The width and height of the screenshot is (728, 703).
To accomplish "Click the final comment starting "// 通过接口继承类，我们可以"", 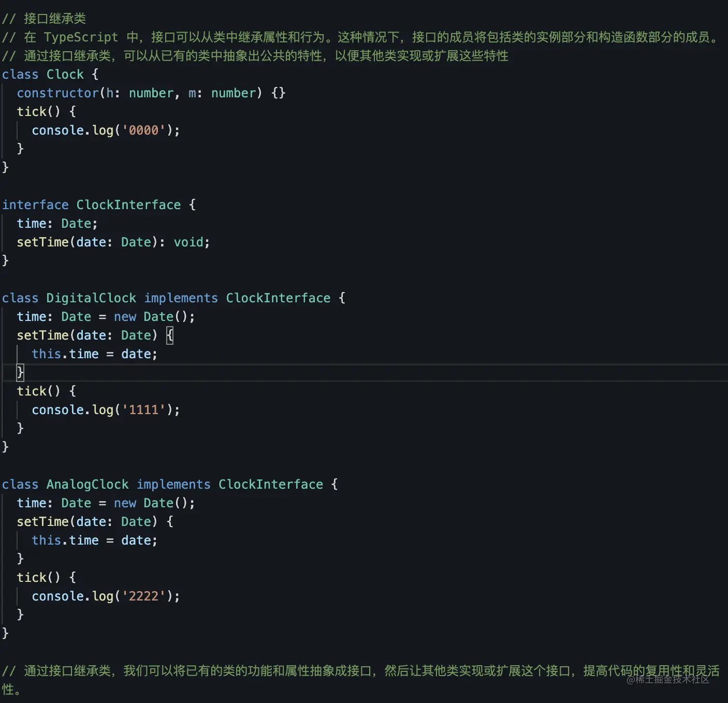I will tap(361, 680).
